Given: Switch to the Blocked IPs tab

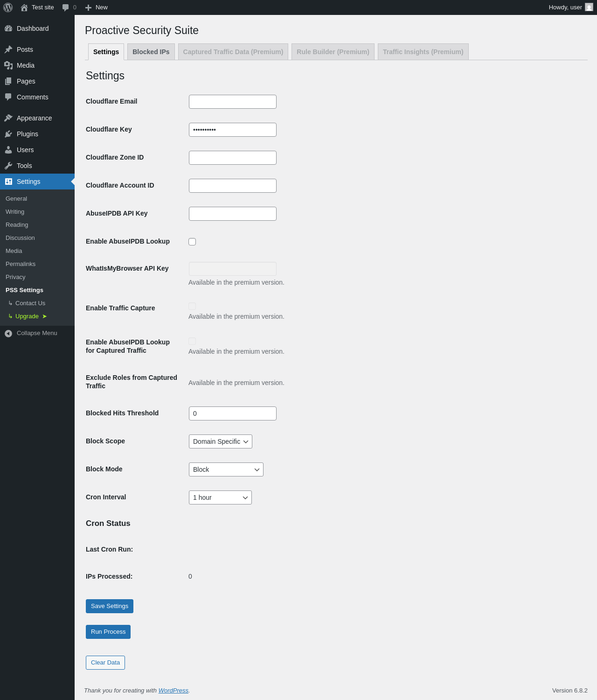Looking at the screenshot, I should click(x=151, y=52).
